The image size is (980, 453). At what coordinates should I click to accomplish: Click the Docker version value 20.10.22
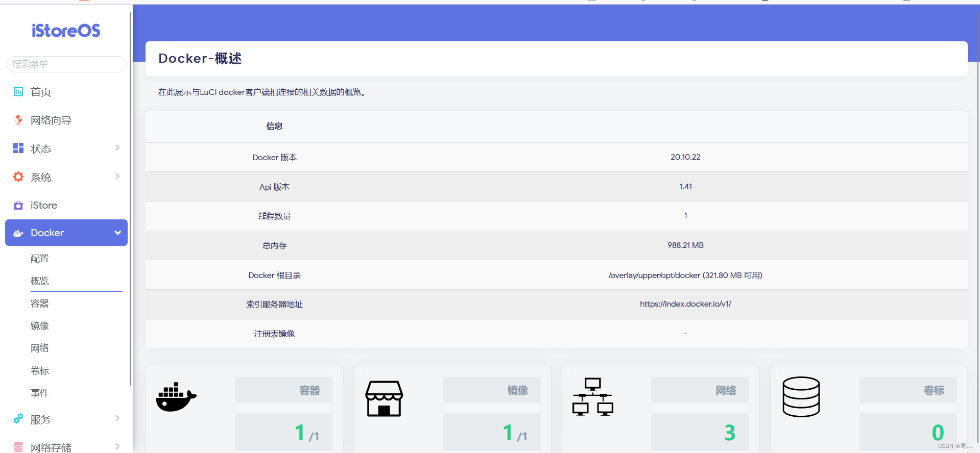(x=685, y=157)
